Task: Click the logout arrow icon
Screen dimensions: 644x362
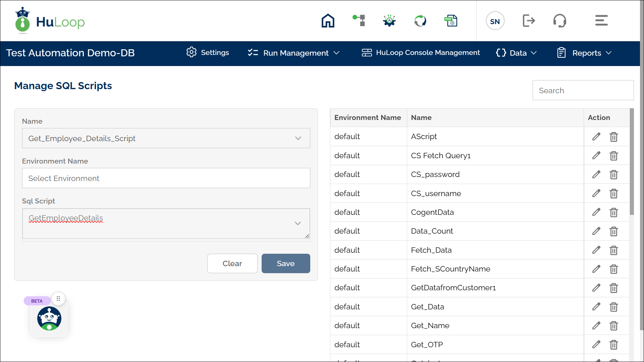Action: point(529,21)
